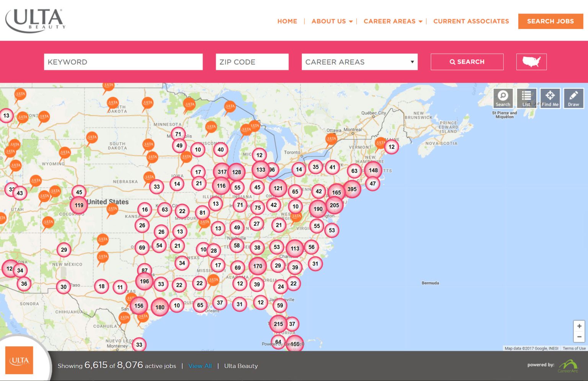Click the Ulta Beauty logo
The height and width of the screenshot is (381, 588).
(35, 20)
